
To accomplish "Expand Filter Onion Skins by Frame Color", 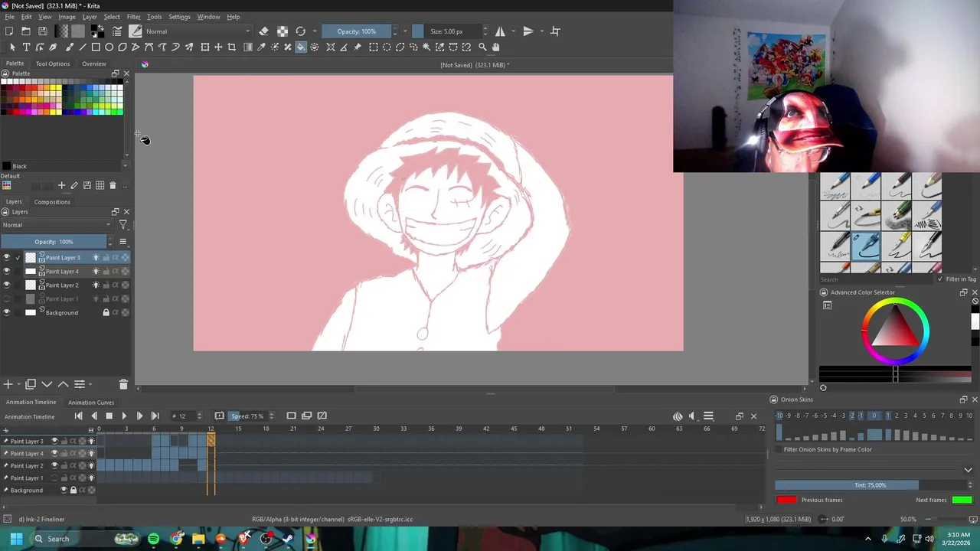I will click(968, 470).
